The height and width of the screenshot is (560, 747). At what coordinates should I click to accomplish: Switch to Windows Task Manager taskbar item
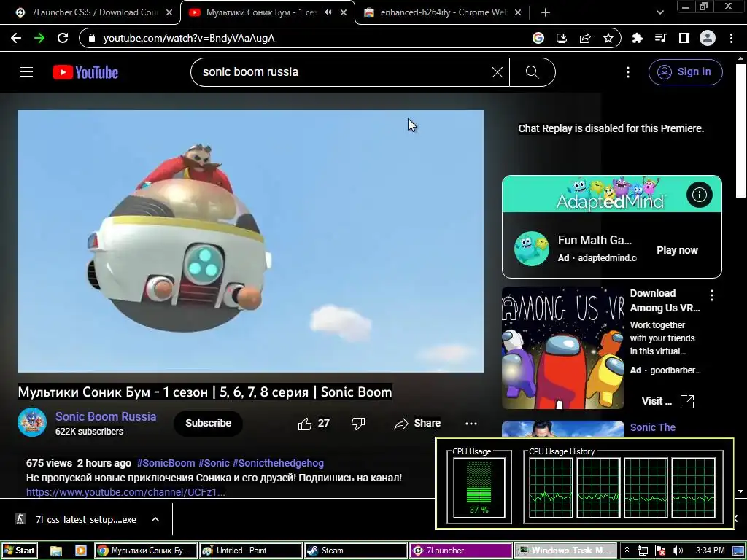565,551
